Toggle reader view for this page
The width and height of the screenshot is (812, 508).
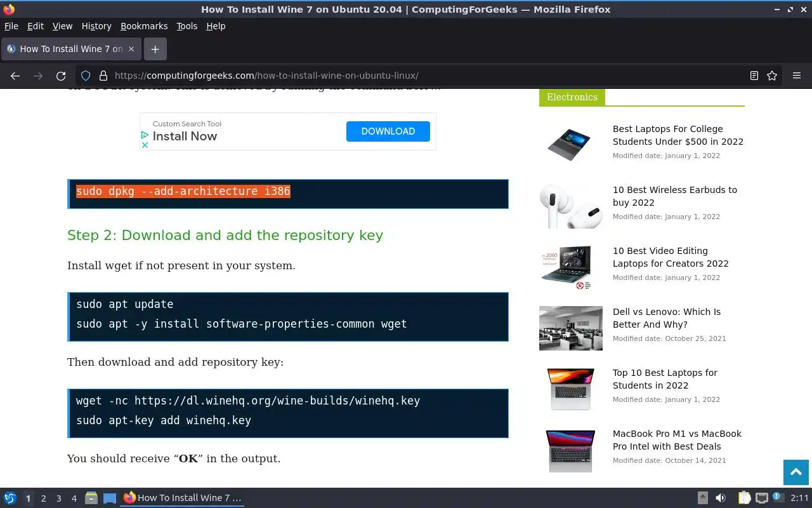[754, 76]
